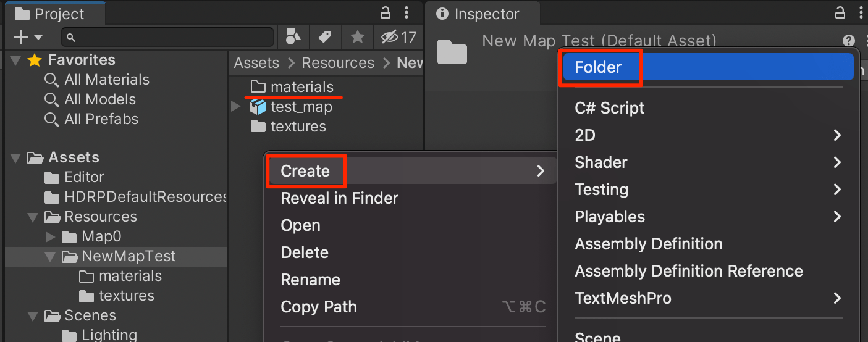Viewport: 868px width, 342px height.
Task: Expand the test_map asset arrow
Action: (235, 107)
